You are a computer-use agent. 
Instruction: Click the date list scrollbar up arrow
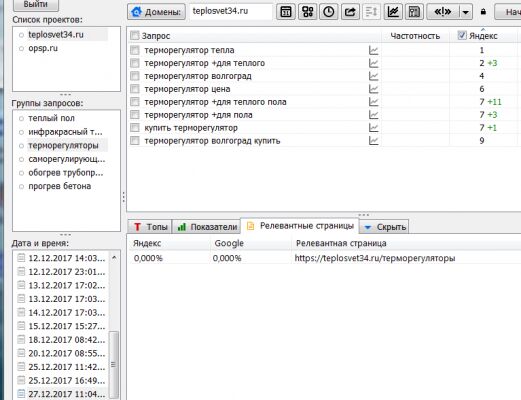[114, 258]
